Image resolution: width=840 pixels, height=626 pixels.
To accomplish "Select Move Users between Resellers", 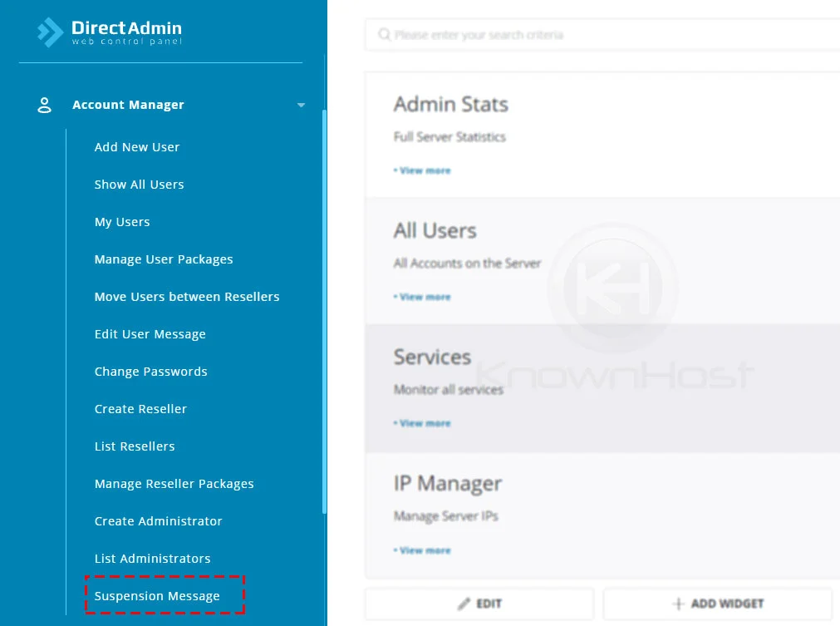I will click(187, 297).
